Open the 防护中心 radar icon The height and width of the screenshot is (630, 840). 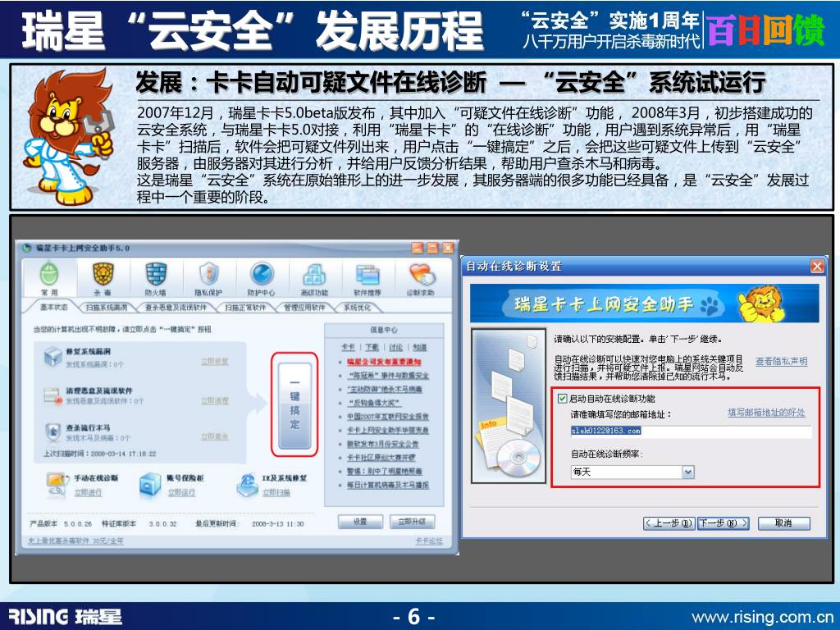[262, 274]
